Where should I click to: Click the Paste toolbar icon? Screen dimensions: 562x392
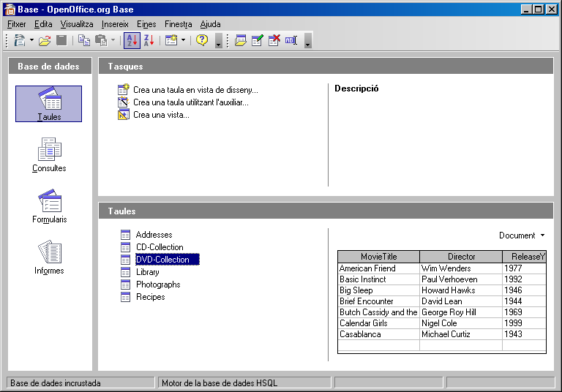coord(101,40)
